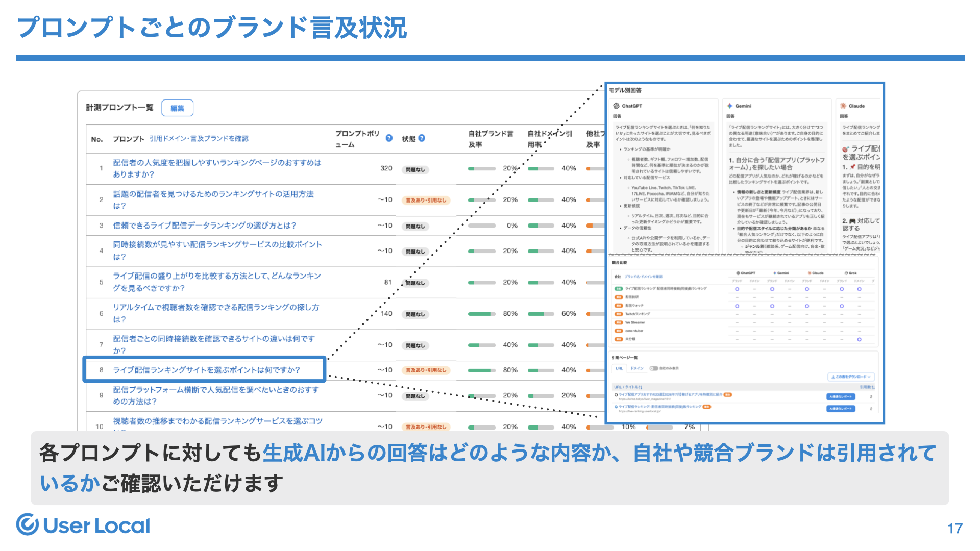Click the site icon before ライブ配信ランキング: 配信者同時接続 link
This screenshot has width=980, height=551.
[x=616, y=407]
